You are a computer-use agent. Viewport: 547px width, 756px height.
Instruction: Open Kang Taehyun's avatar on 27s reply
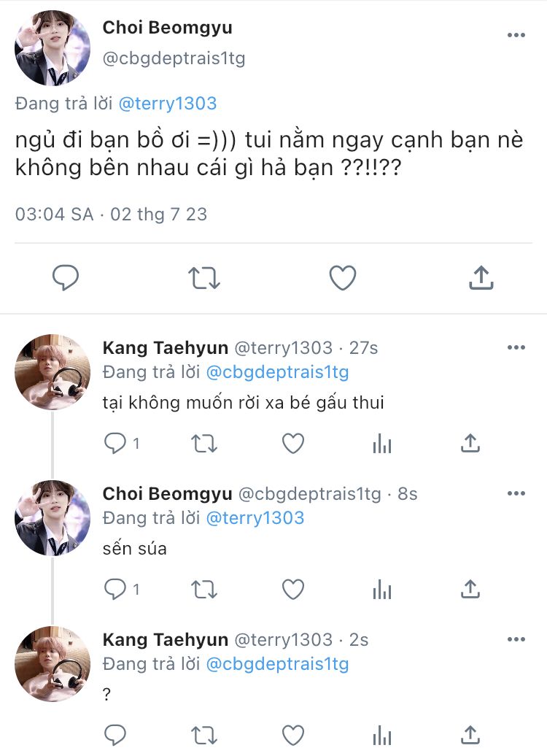(53, 372)
